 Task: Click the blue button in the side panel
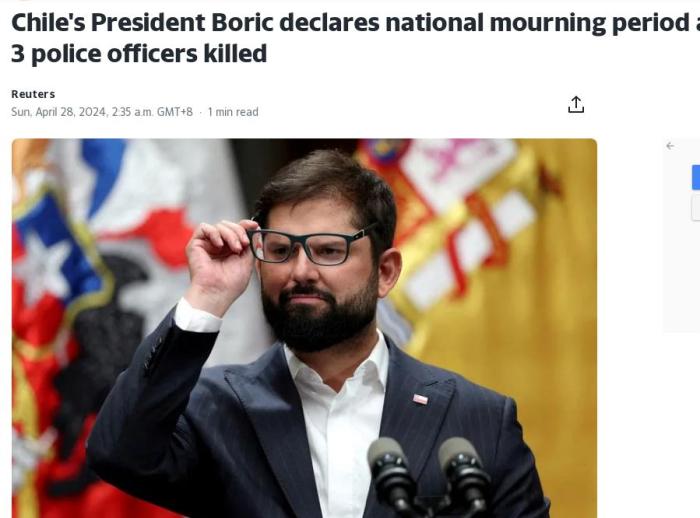(696, 177)
